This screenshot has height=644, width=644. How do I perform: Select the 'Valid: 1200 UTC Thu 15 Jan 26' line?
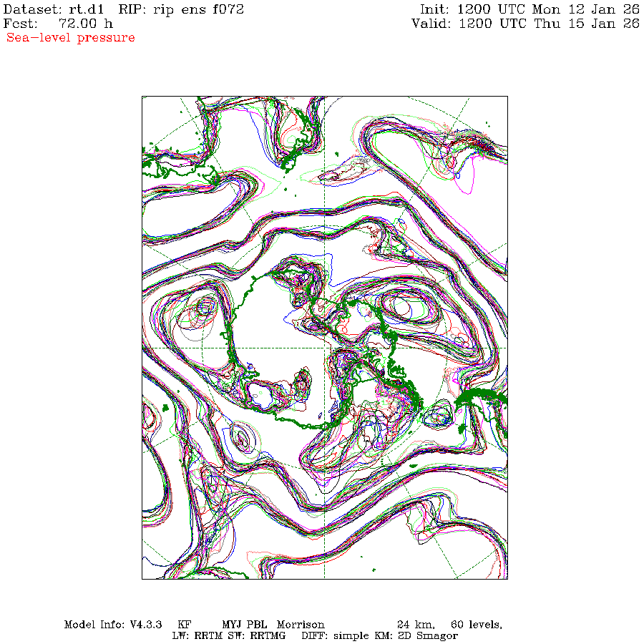(526, 24)
